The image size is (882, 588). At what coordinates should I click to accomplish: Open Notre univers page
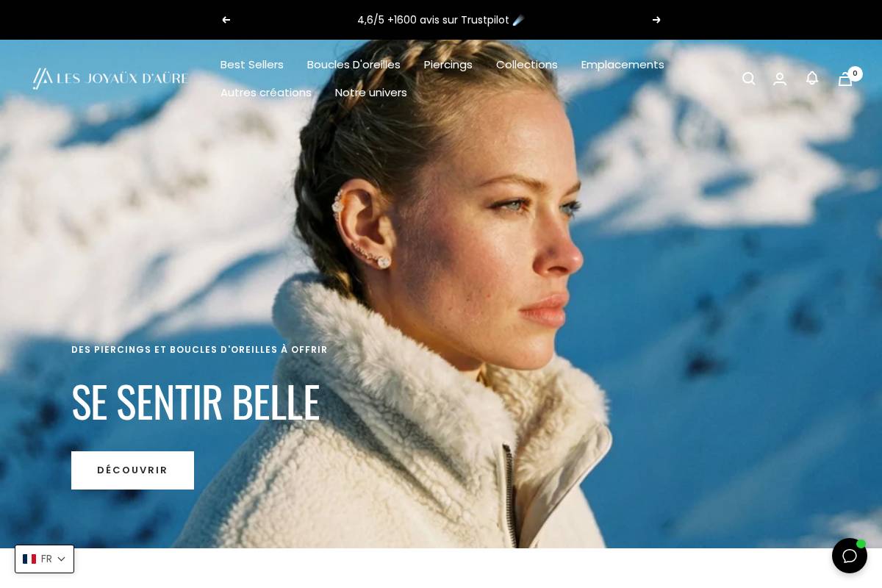[x=371, y=93]
